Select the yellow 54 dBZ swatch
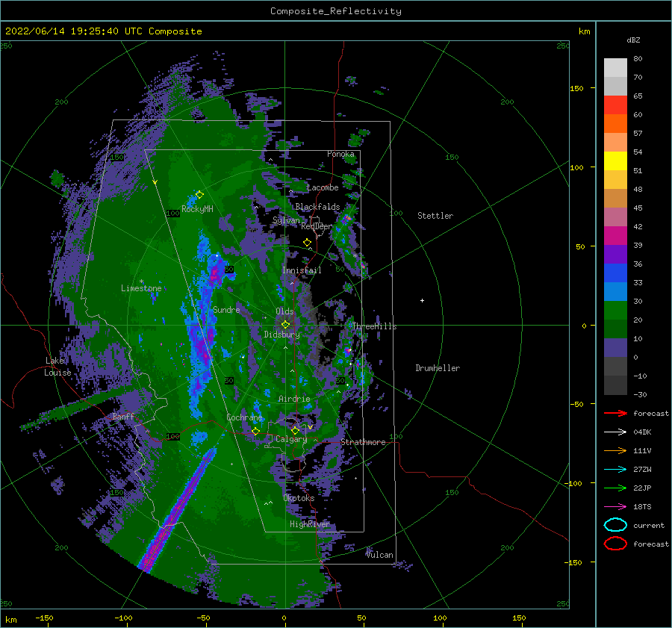Screen dimensions: 672x628 (615, 161)
